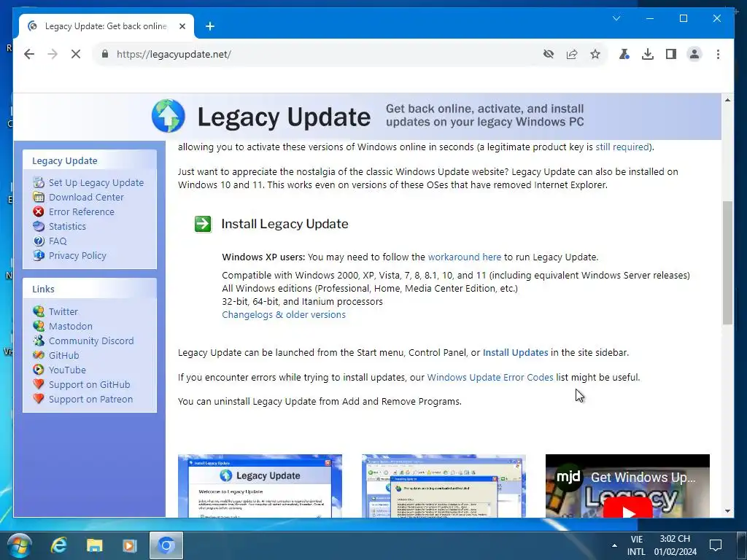Close the Legacy Update tab
This screenshot has width=747, height=560.
point(182,26)
